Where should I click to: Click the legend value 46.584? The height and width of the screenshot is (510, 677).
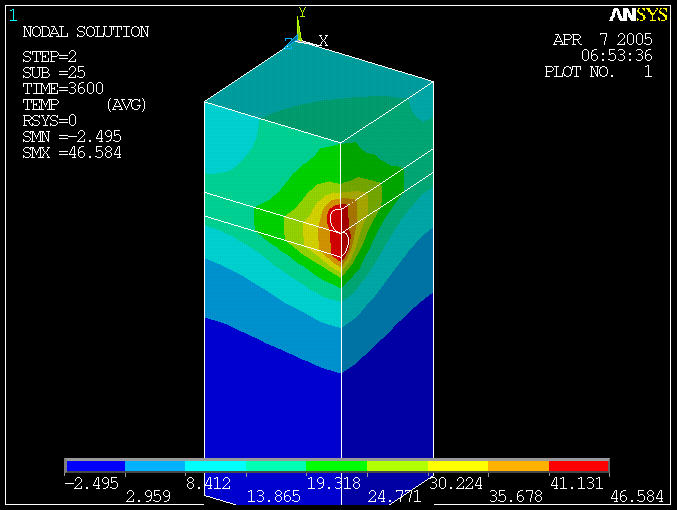[637, 497]
